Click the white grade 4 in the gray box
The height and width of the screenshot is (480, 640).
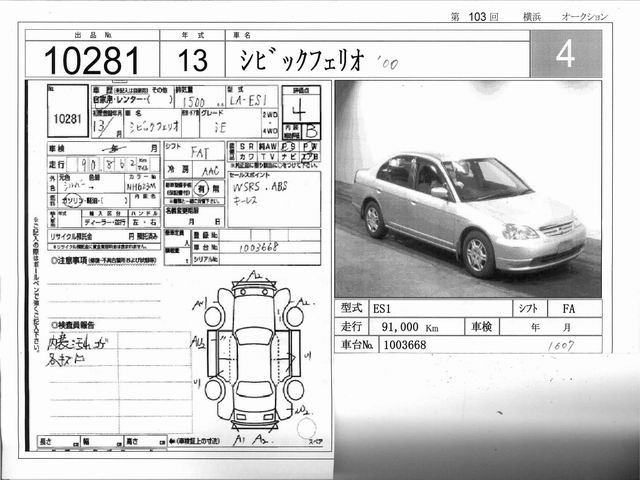point(566,53)
